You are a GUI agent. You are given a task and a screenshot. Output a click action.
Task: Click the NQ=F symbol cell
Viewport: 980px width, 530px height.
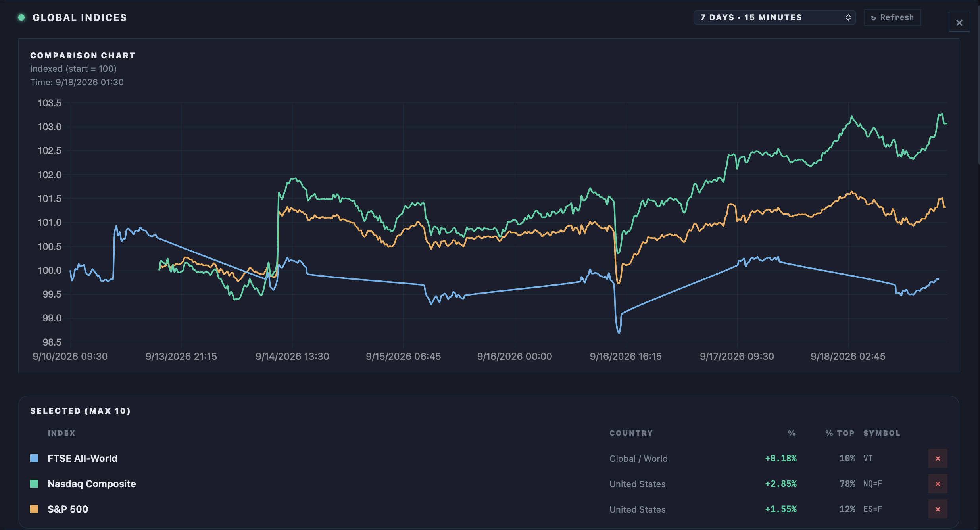click(872, 484)
